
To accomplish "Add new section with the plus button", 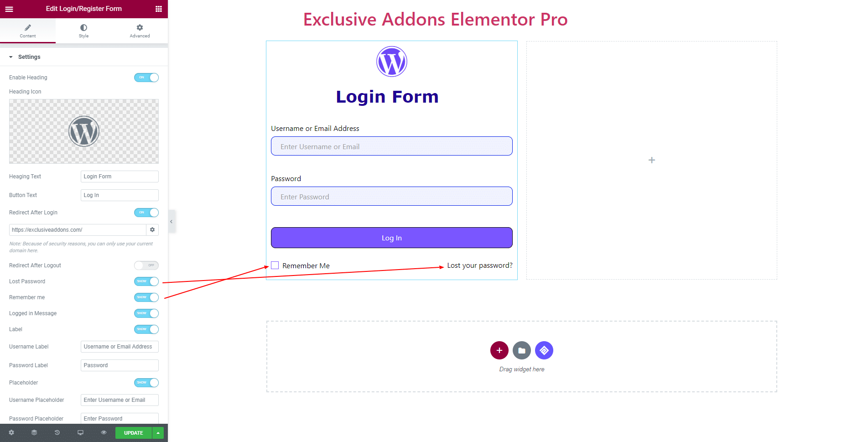I will coord(499,350).
